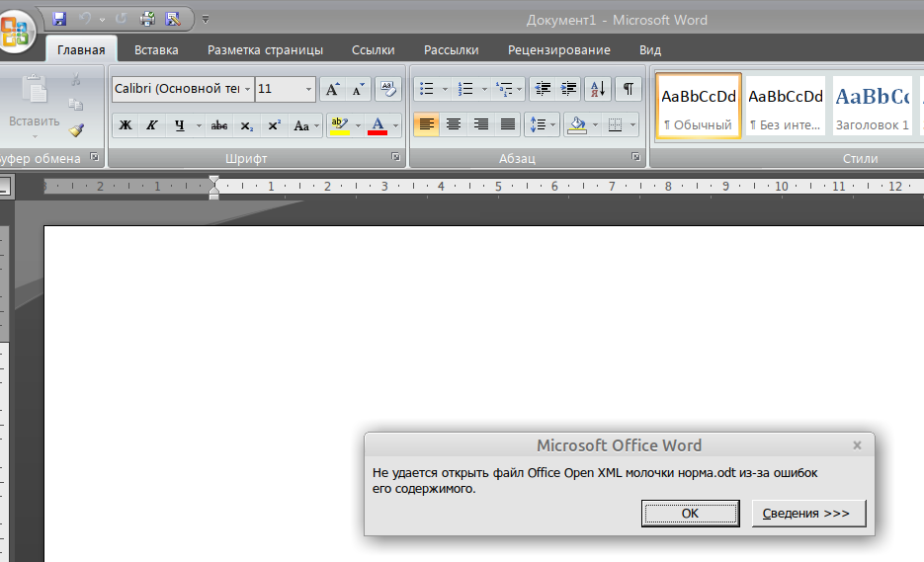Save document via quick access toolbar
The height and width of the screenshot is (562, 924).
click(x=59, y=19)
